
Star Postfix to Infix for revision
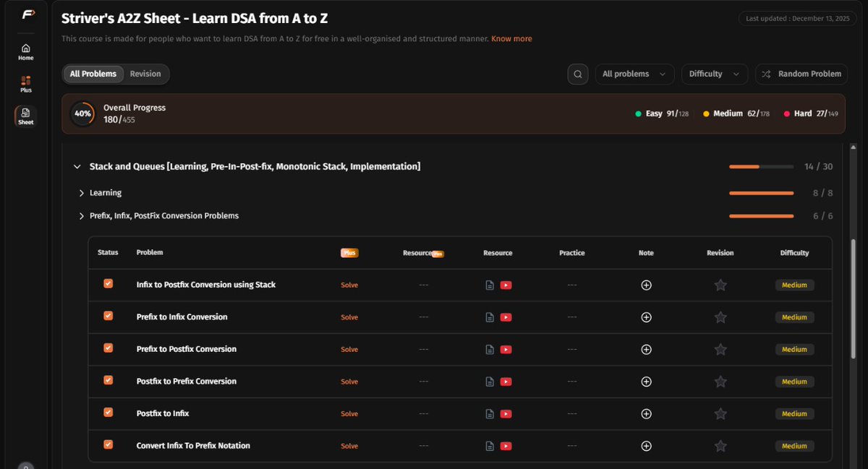click(720, 414)
